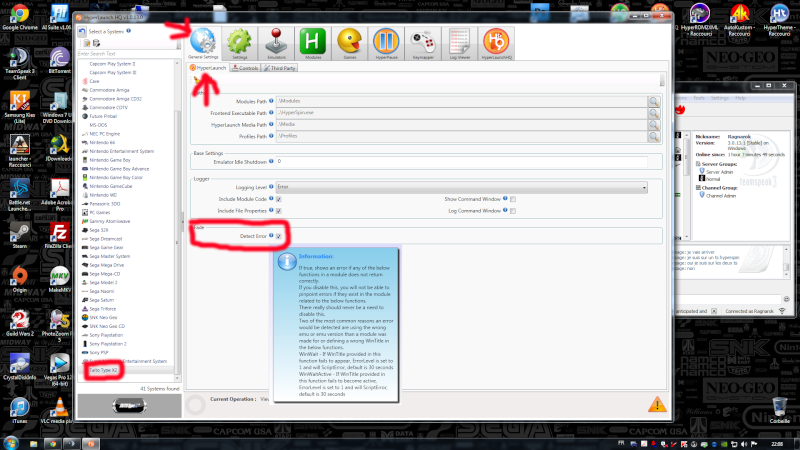Open the Games Pac-Man section
The width and height of the screenshot is (800, 450).
point(349,43)
